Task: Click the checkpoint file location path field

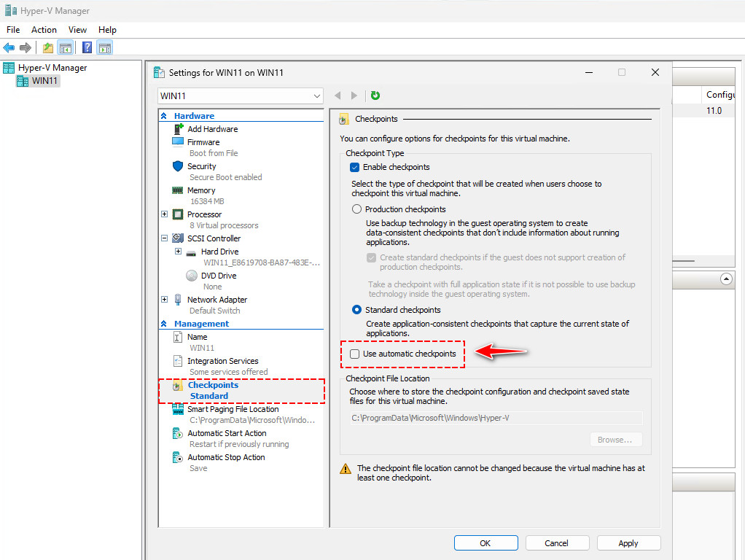Action: (496, 418)
